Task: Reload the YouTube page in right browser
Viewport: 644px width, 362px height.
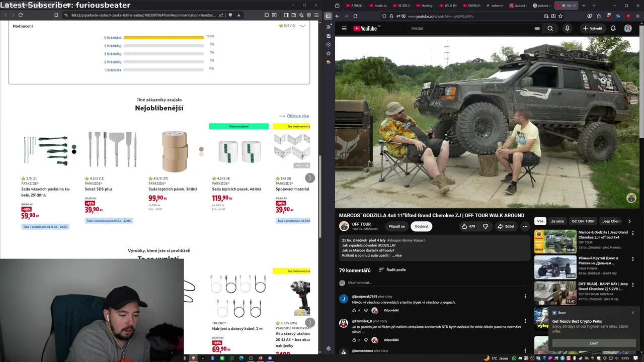Action: (356, 16)
